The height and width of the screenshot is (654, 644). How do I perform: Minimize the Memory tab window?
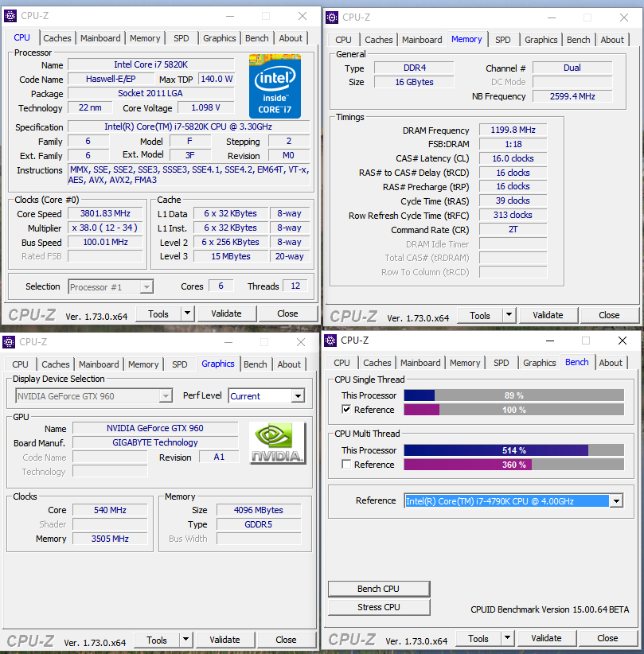(x=552, y=18)
